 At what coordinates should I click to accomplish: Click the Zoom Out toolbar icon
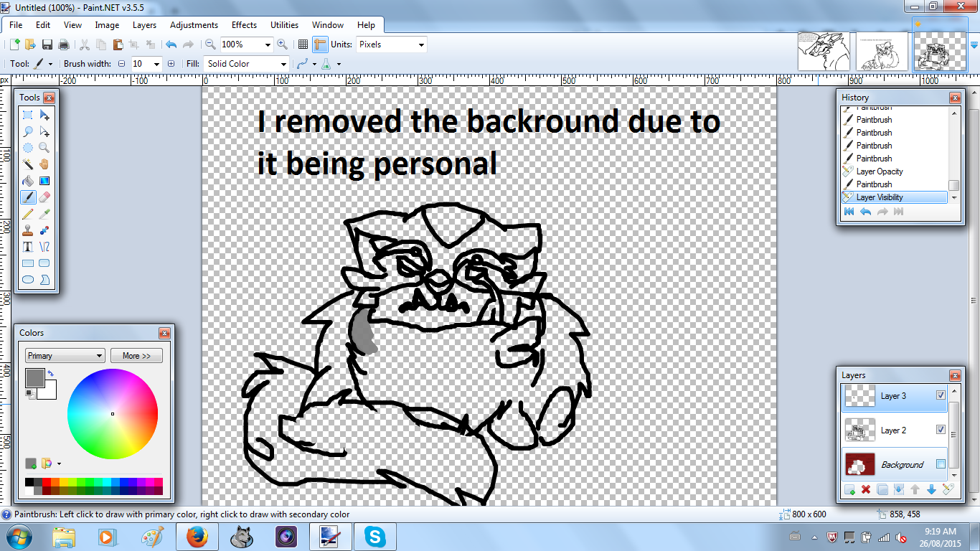coord(210,44)
